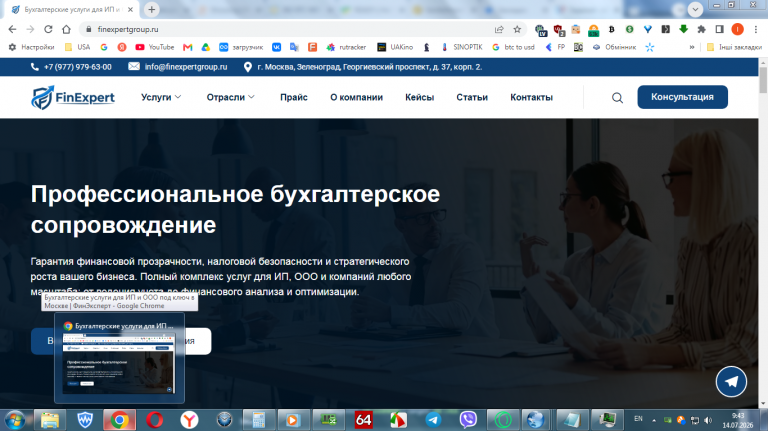This screenshot has width=768, height=431.
Task: Open the VK bookmark icon
Action: click(277, 47)
